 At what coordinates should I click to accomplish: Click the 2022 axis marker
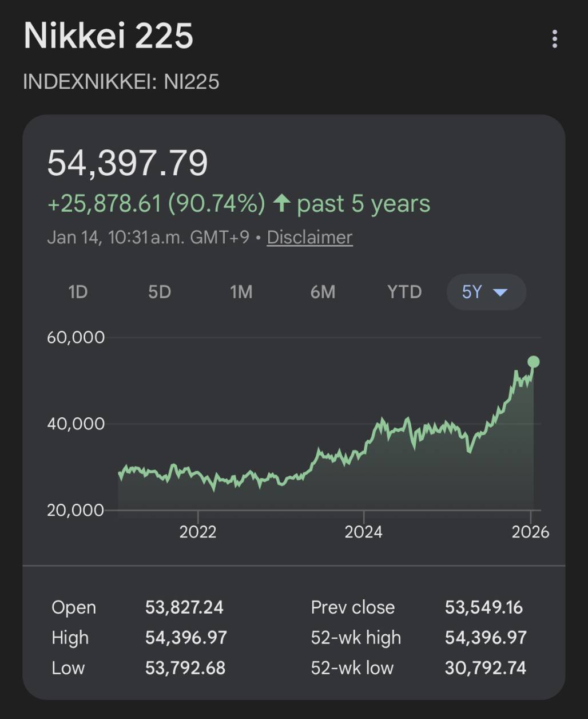pyautogui.click(x=198, y=532)
